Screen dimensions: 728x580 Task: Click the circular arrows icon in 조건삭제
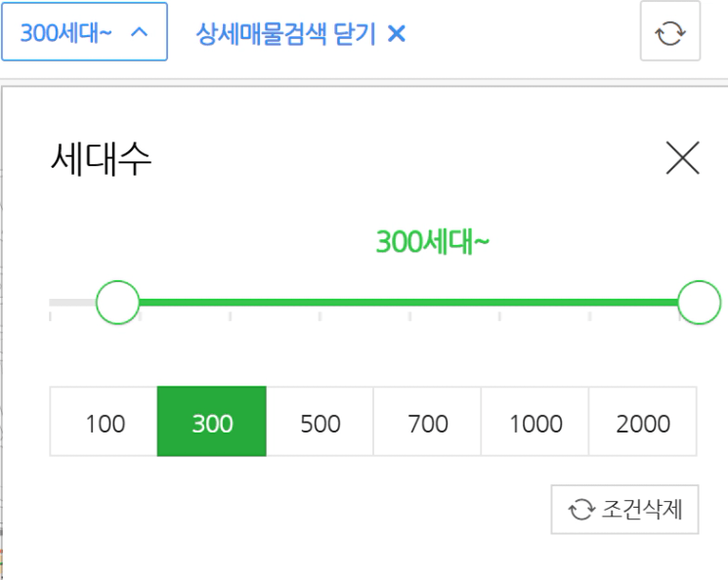pyautogui.click(x=580, y=510)
